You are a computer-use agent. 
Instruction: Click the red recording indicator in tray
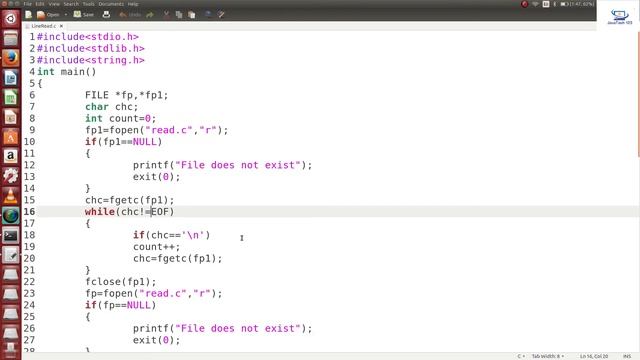pyautogui.click(x=524, y=4)
